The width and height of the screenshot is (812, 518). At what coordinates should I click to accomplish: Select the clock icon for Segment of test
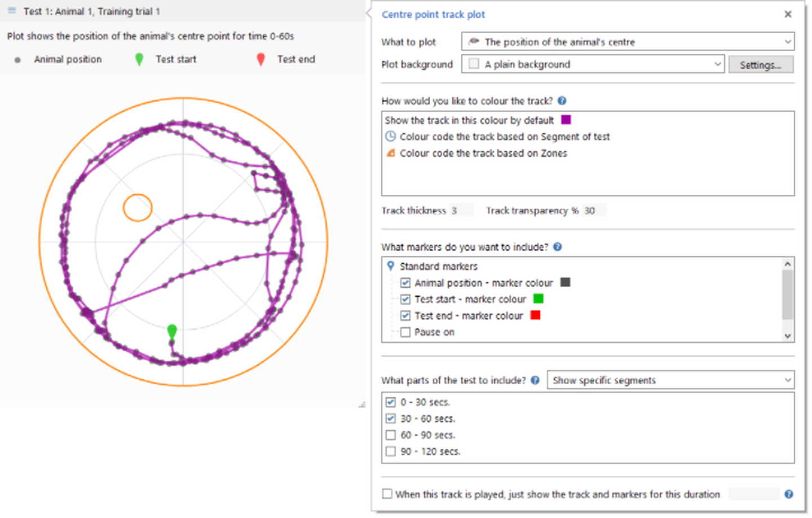click(390, 137)
